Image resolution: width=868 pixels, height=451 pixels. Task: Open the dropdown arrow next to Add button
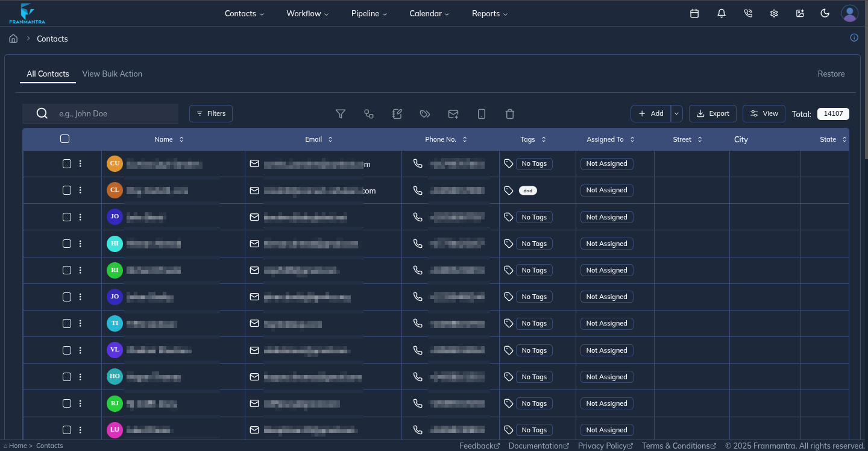pyautogui.click(x=676, y=113)
